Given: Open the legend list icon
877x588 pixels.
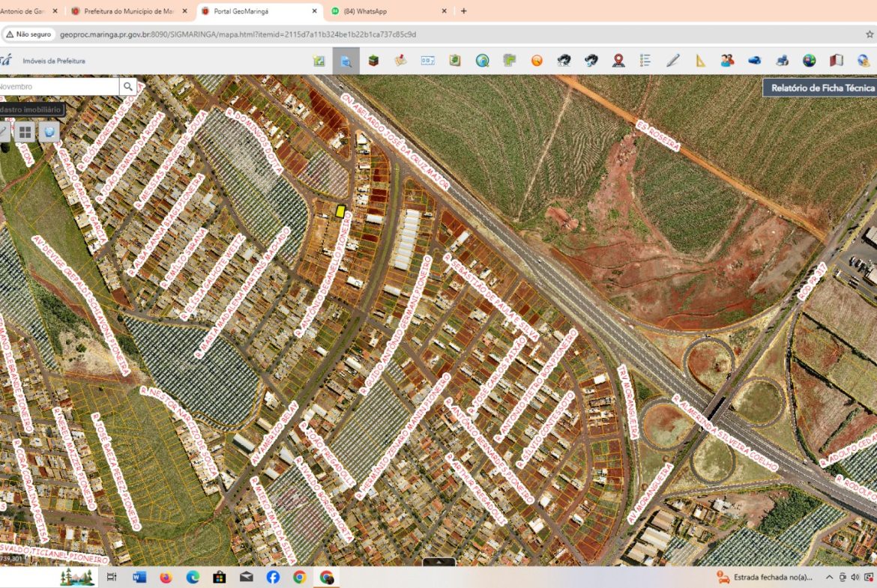Looking at the screenshot, I should tap(645, 61).
